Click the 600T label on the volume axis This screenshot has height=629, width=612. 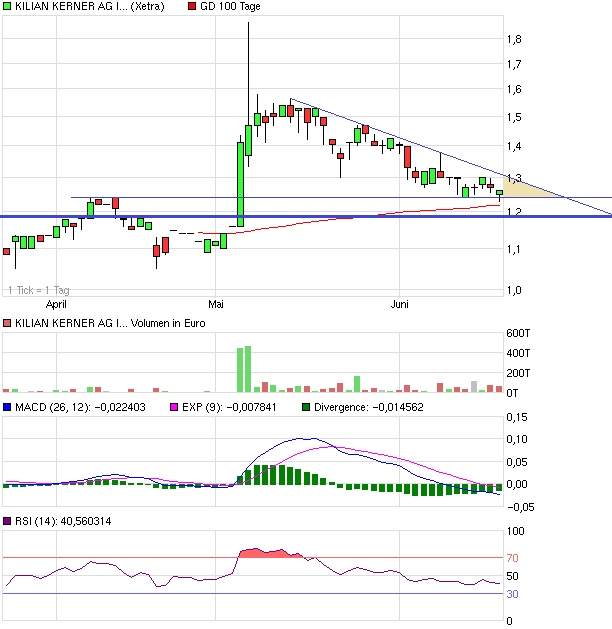click(518, 334)
